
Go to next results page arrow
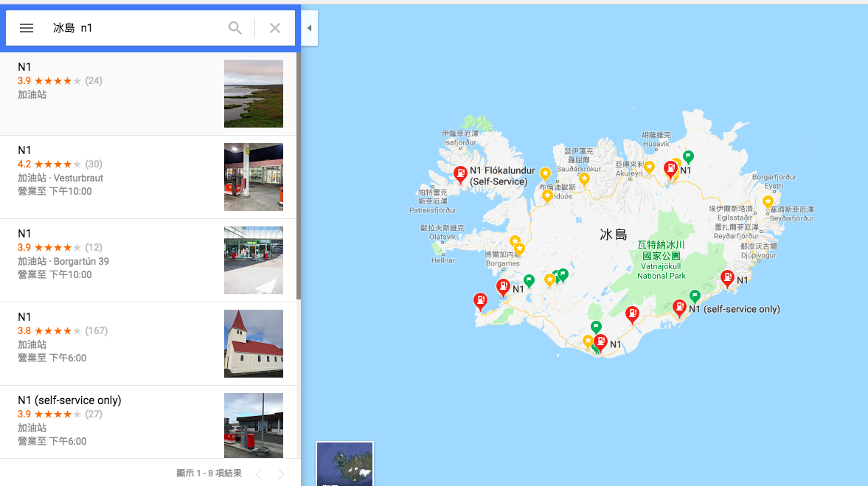coord(281,473)
